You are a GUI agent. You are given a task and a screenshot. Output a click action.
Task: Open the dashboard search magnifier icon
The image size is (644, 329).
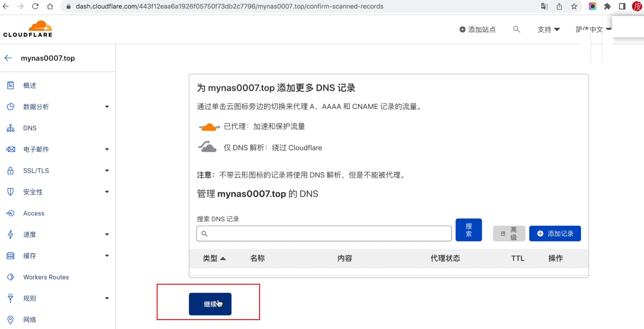coord(517,29)
